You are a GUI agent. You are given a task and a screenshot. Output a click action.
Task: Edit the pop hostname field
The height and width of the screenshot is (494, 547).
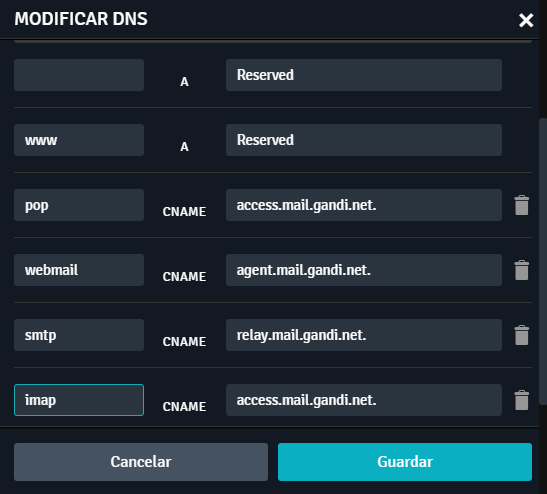point(79,205)
